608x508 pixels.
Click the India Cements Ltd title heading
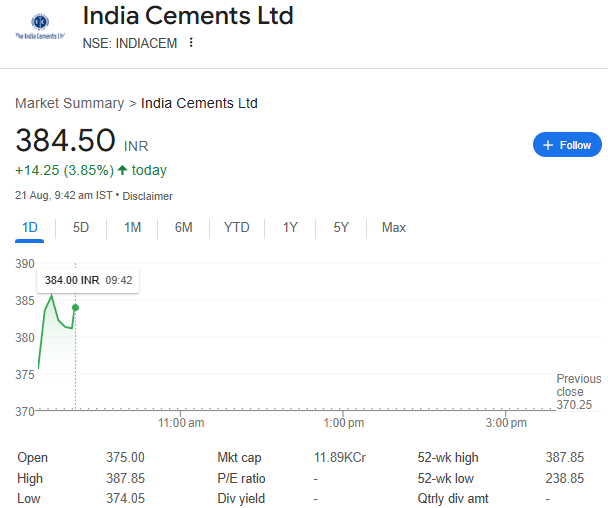pos(188,16)
